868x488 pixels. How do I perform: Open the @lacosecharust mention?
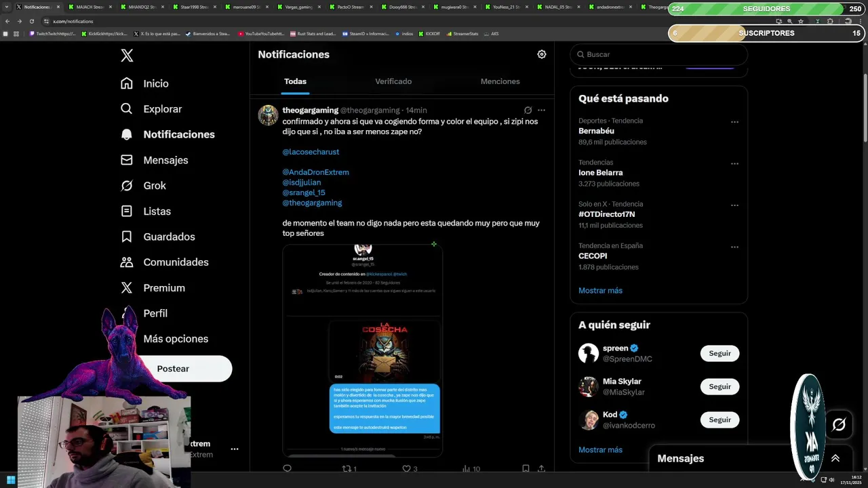(x=311, y=152)
